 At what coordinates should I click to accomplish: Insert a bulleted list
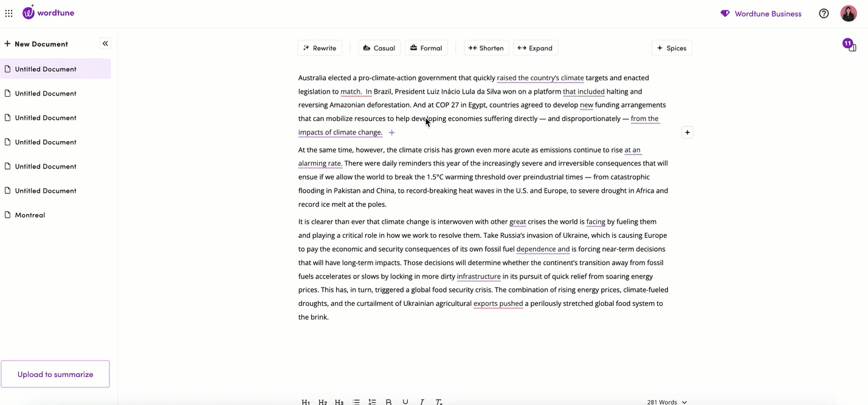tap(356, 402)
